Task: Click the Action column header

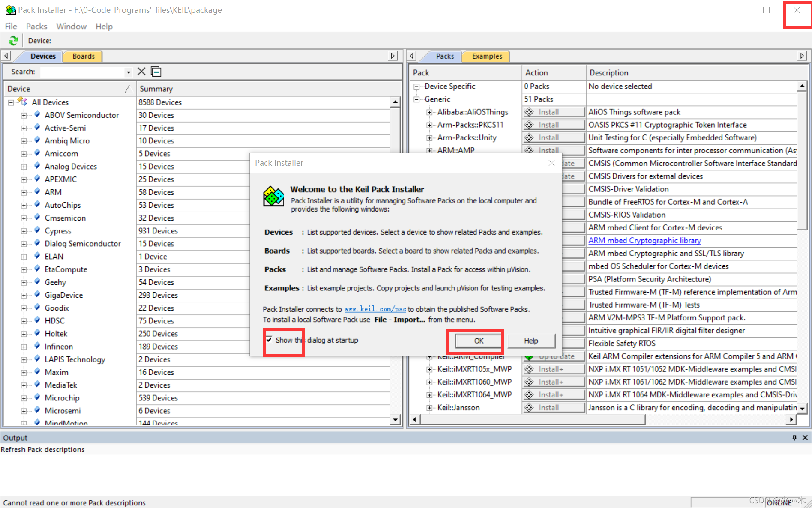Action: click(x=554, y=73)
